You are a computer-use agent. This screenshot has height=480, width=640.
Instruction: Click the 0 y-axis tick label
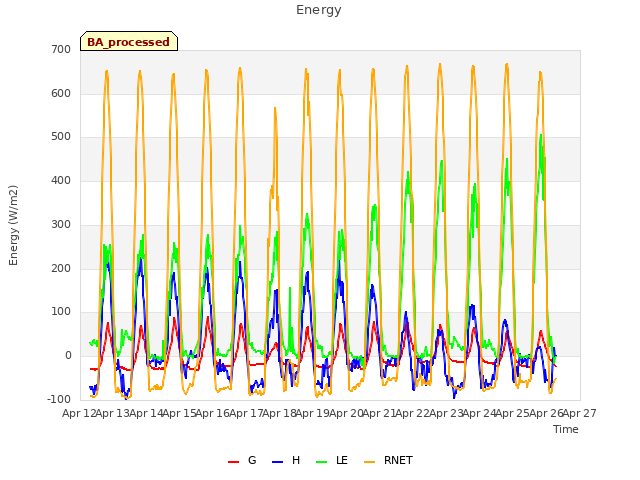(x=68, y=356)
